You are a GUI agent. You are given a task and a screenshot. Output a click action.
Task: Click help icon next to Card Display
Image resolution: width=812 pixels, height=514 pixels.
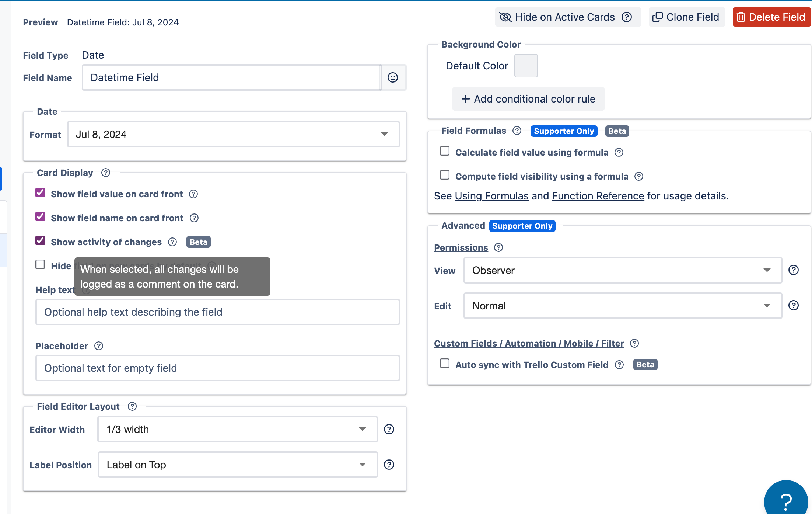[106, 173]
